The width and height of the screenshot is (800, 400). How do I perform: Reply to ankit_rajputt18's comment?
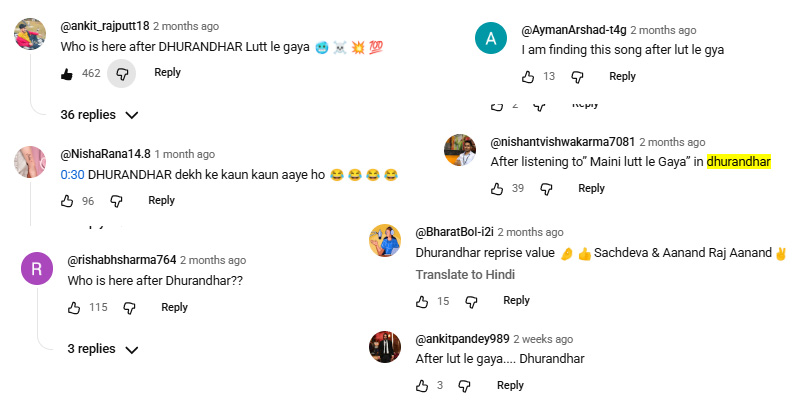[167, 73]
